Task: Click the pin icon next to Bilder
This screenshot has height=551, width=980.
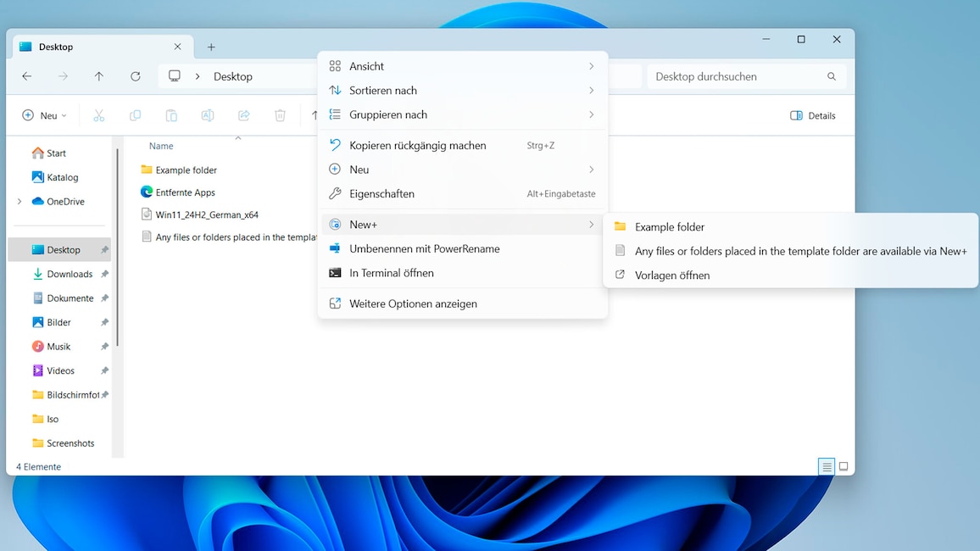Action: [x=104, y=322]
